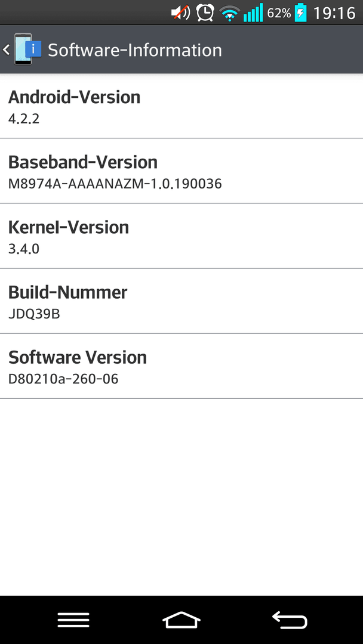Tap the M8974A baseband value text
Screen dimensions: 363x644
[x=115, y=184]
